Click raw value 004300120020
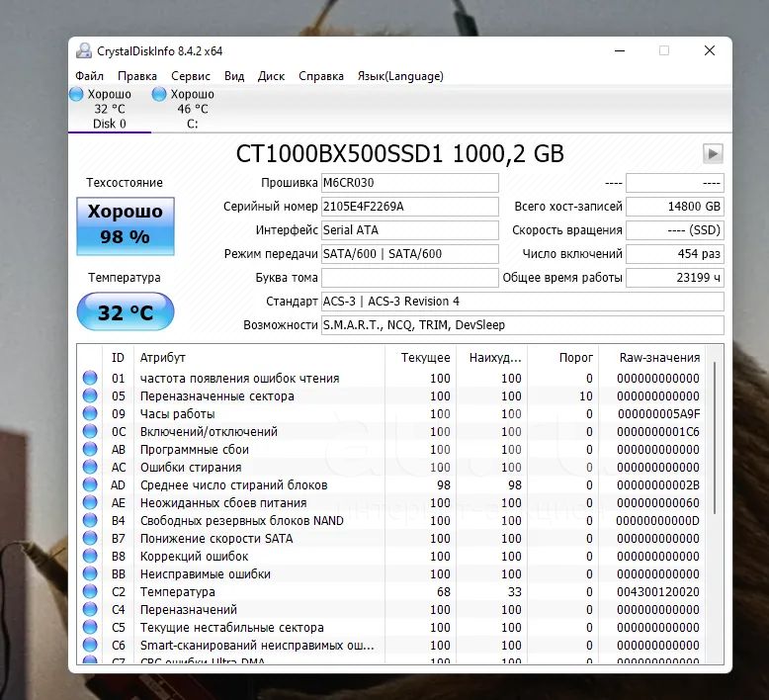Screen dimensions: 769x700 coord(658,592)
